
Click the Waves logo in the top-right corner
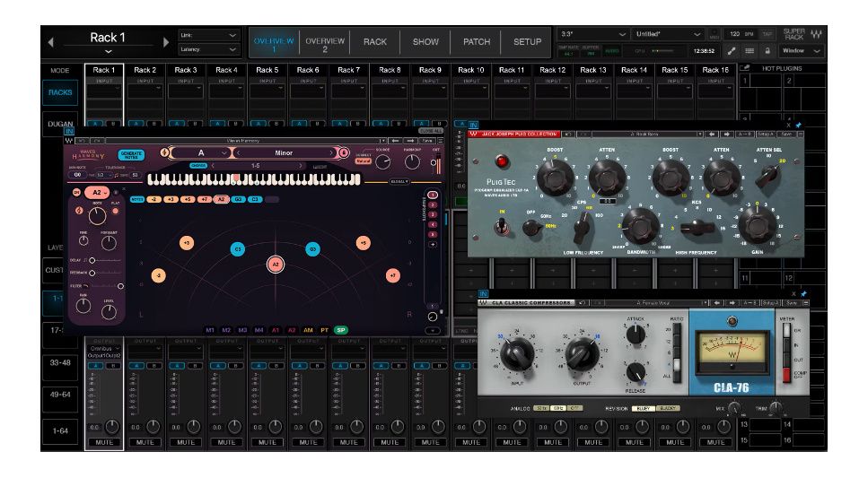(816, 34)
